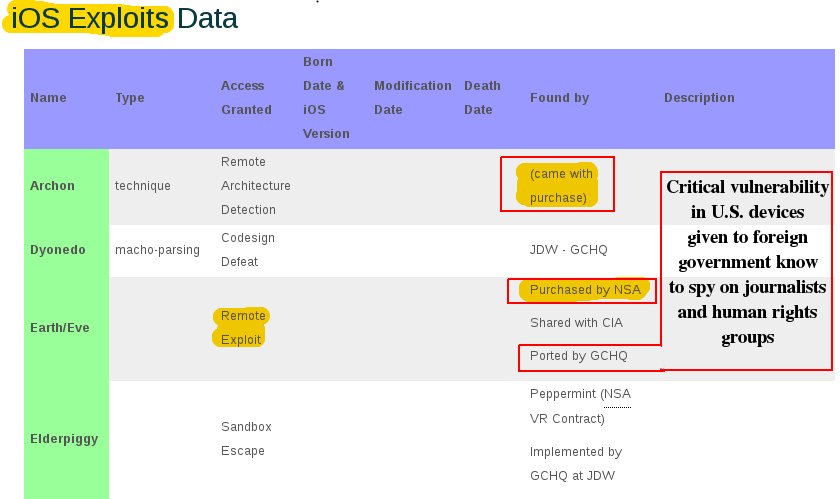Click the boxed "Ported by GCHQ" text
Image resolution: width=840 pixels, height=499 pixels.
pyautogui.click(x=578, y=356)
